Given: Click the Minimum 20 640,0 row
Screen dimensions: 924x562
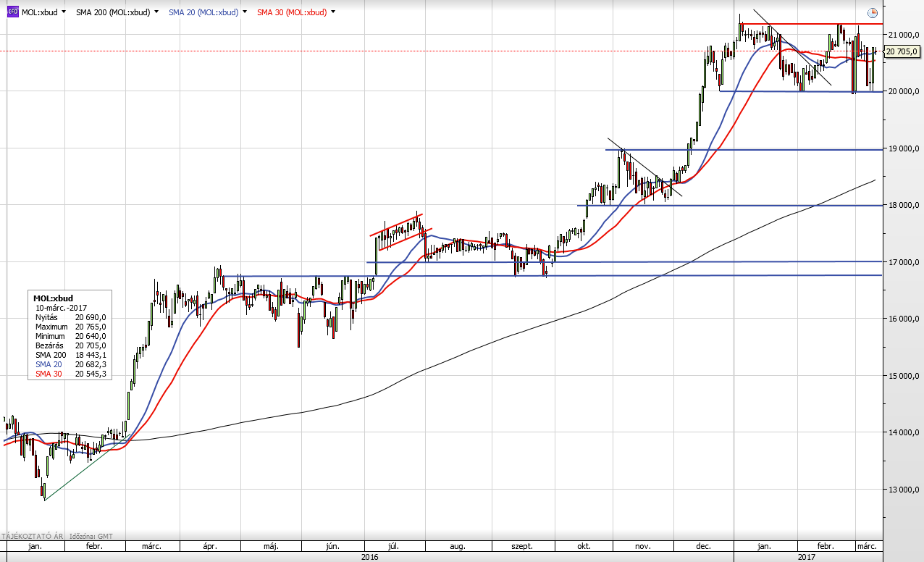Looking at the screenshot, I should (70, 336).
